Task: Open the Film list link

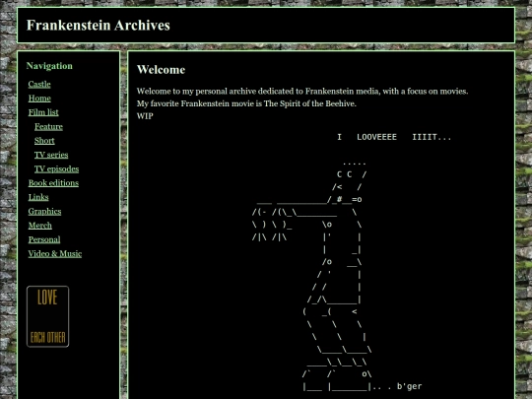Action: click(x=43, y=112)
